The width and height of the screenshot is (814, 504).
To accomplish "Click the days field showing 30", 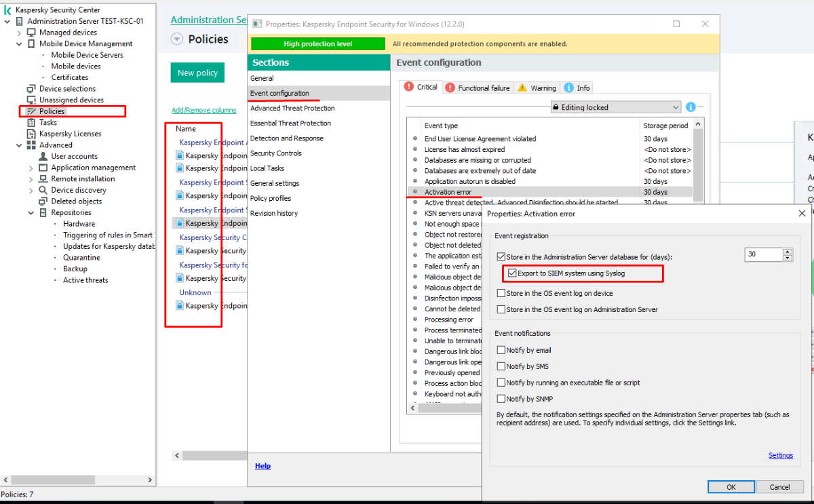I will [x=763, y=254].
